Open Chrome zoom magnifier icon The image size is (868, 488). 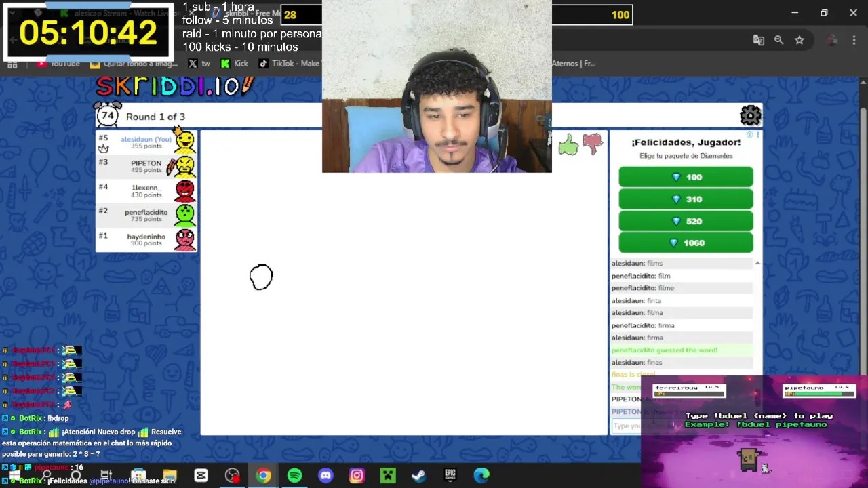point(778,40)
